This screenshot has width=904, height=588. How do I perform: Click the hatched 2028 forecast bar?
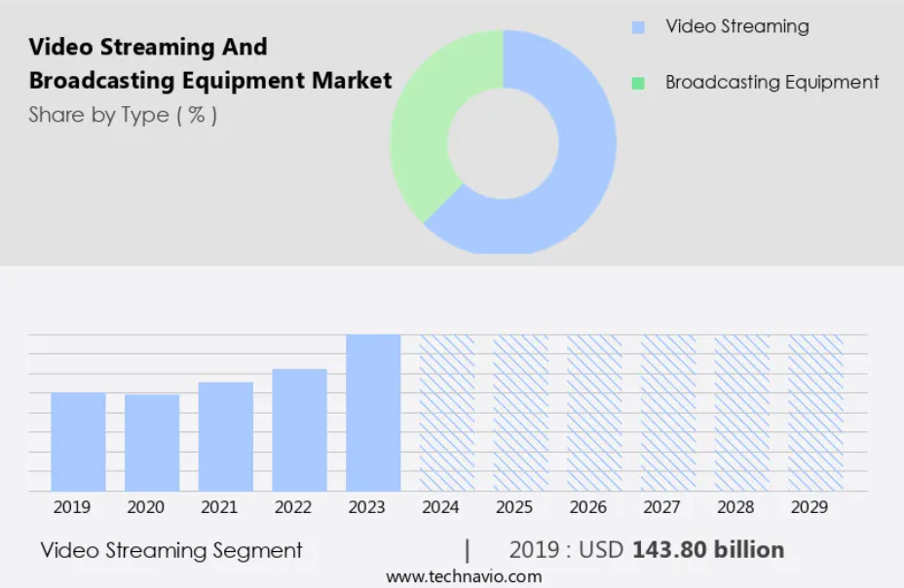point(742,413)
